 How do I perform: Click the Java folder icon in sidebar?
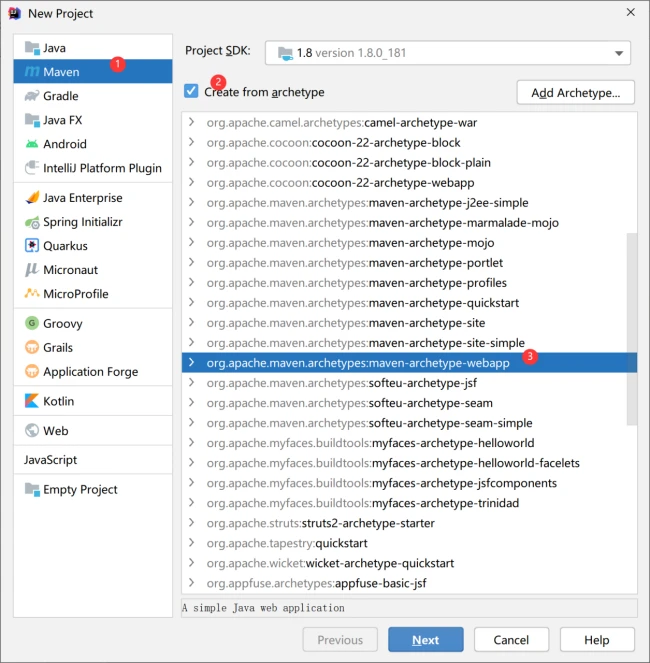32,48
